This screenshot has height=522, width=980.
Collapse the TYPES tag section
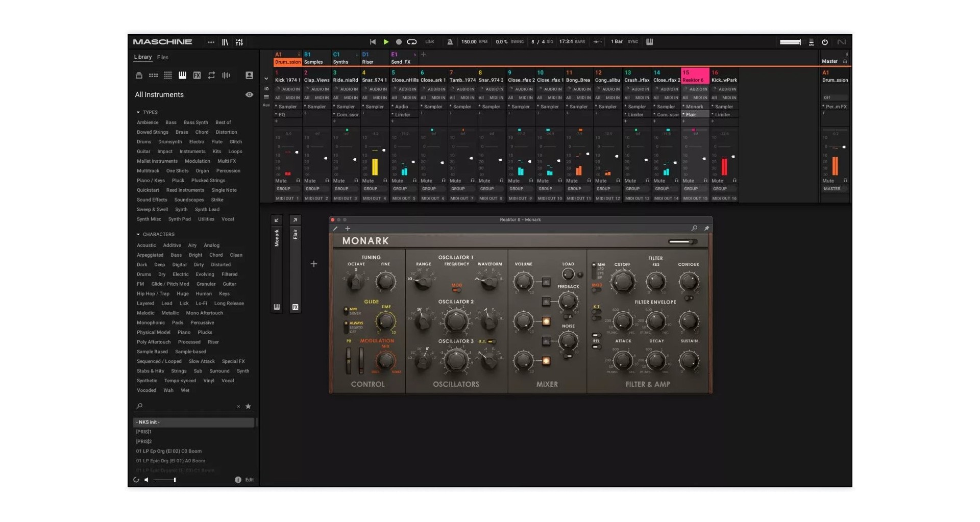tap(138, 112)
